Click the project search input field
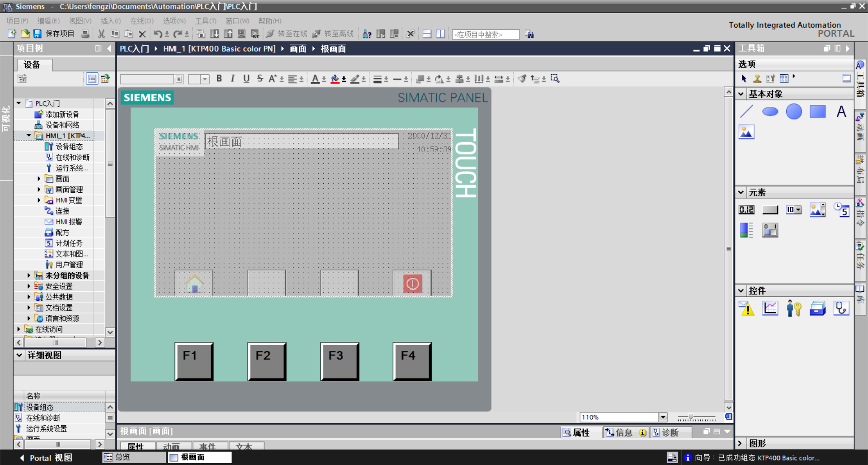Image resolution: width=868 pixels, height=465 pixels. (x=486, y=34)
